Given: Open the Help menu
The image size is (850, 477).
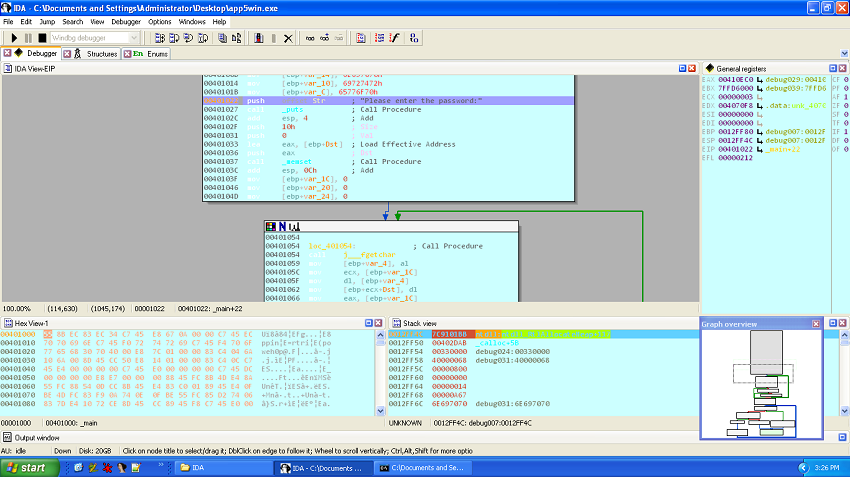Looking at the screenshot, I should tap(219, 22).
